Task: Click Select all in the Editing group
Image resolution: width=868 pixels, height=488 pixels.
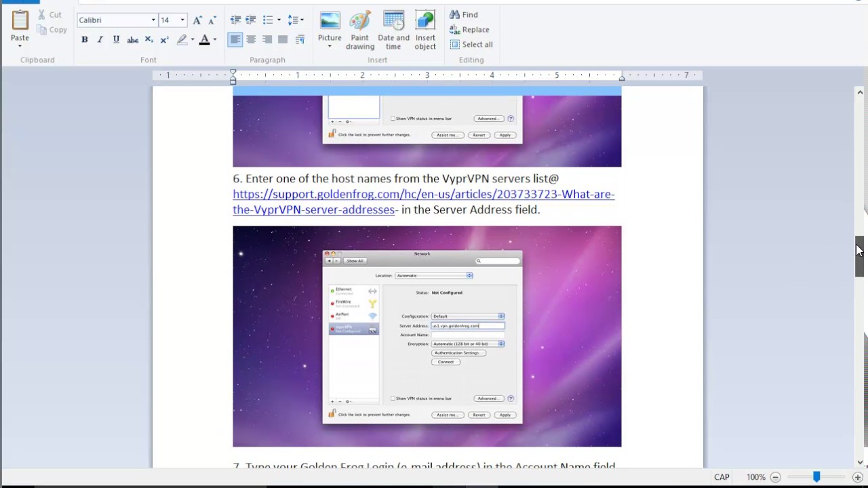Action: coord(471,44)
